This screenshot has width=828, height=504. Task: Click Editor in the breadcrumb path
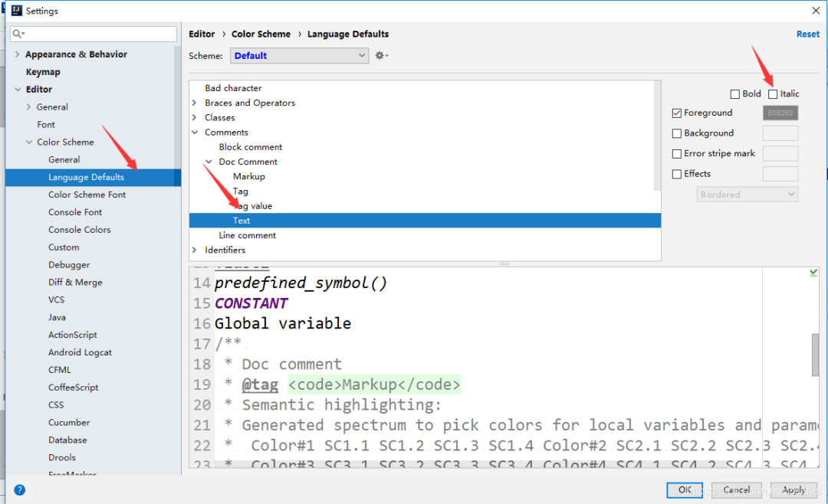202,34
